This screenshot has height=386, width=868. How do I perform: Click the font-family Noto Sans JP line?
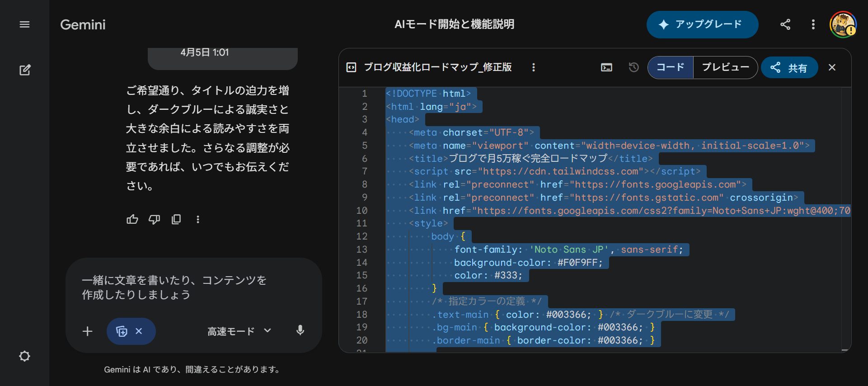[x=569, y=249]
